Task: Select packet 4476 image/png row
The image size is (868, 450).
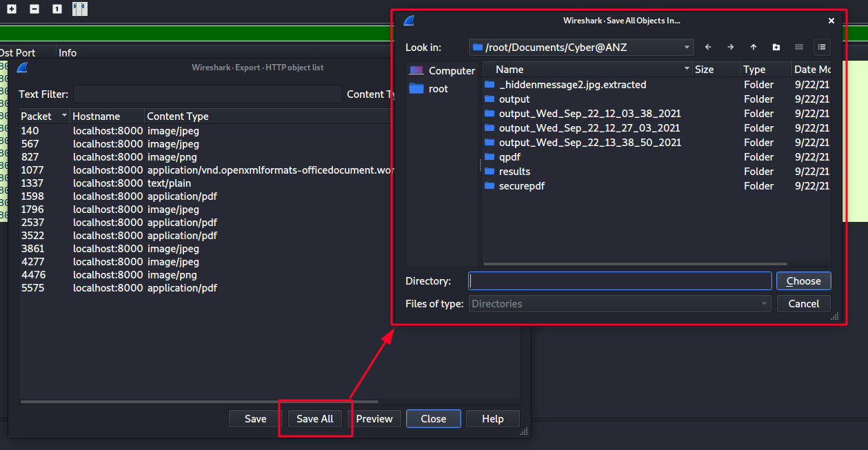Action: pyautogui.click(x=206, y=274)
